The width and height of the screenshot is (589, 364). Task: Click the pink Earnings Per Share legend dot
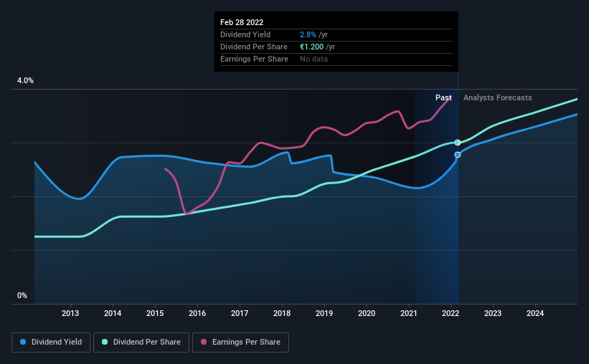coord(204,342)
